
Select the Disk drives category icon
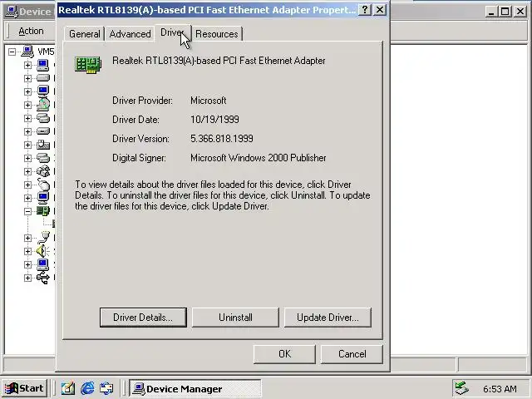click(43, 78)
